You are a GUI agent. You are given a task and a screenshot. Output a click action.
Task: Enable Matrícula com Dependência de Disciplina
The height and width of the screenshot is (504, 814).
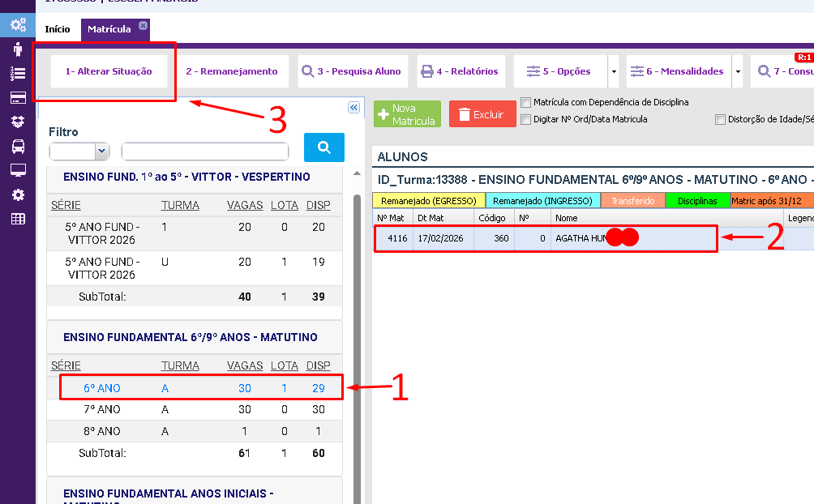tap(526, 103)
